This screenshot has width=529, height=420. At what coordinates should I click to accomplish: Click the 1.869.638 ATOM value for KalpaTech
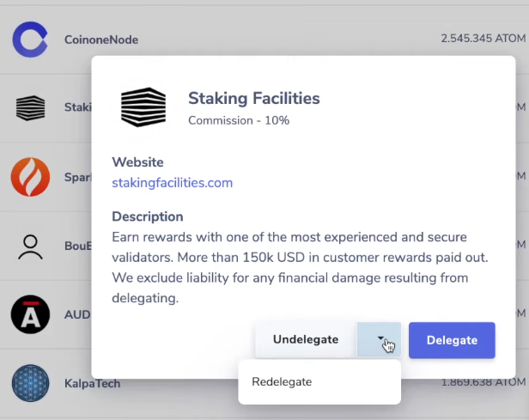(x=483, y=382)
